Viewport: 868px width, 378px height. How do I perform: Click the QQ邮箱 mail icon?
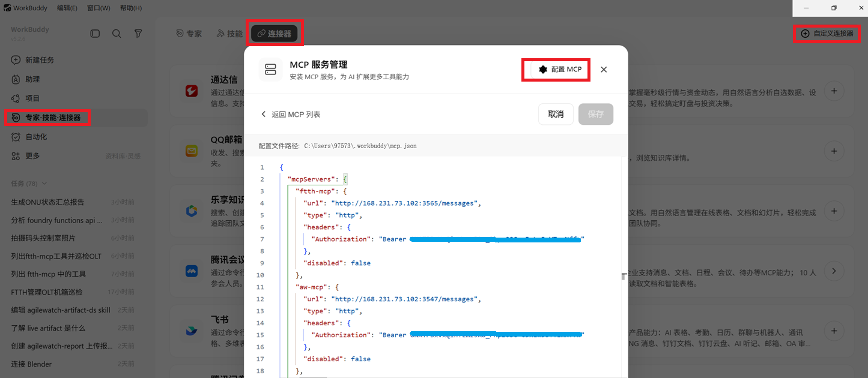192,151
